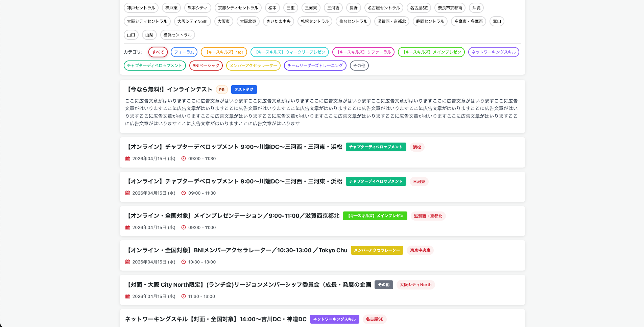The height and width of the screenshot is (327, 644).
Task: Toggle the 沖縄 region filter
Action: 476,8
